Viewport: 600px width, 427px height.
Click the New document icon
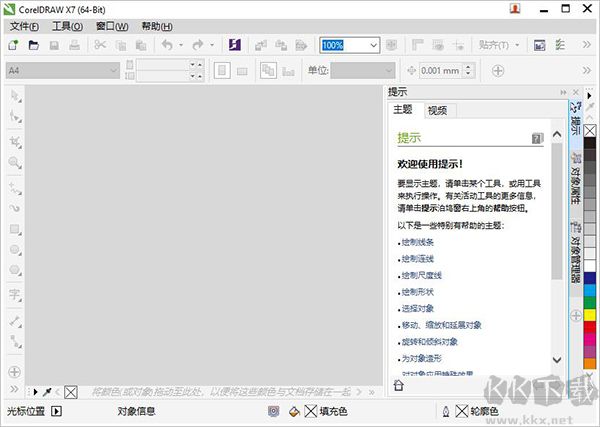coord(13,45)
